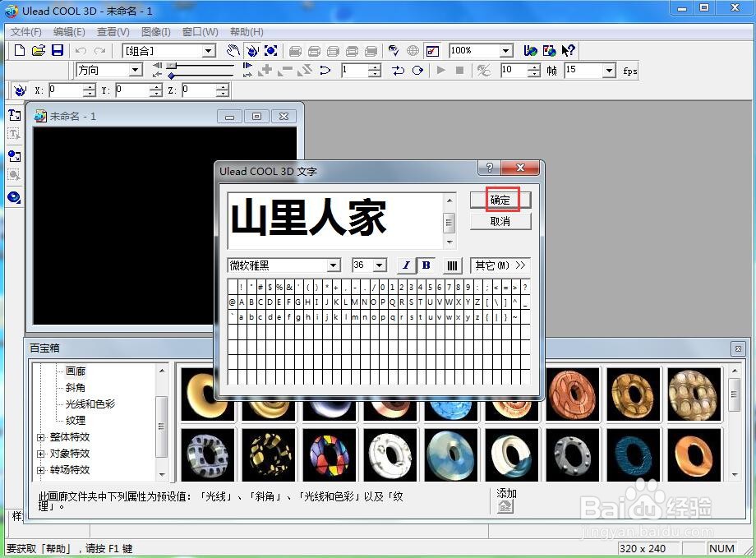Click the 取消 button in text dialog
The image size is (756, 558).
pos(500,221)
